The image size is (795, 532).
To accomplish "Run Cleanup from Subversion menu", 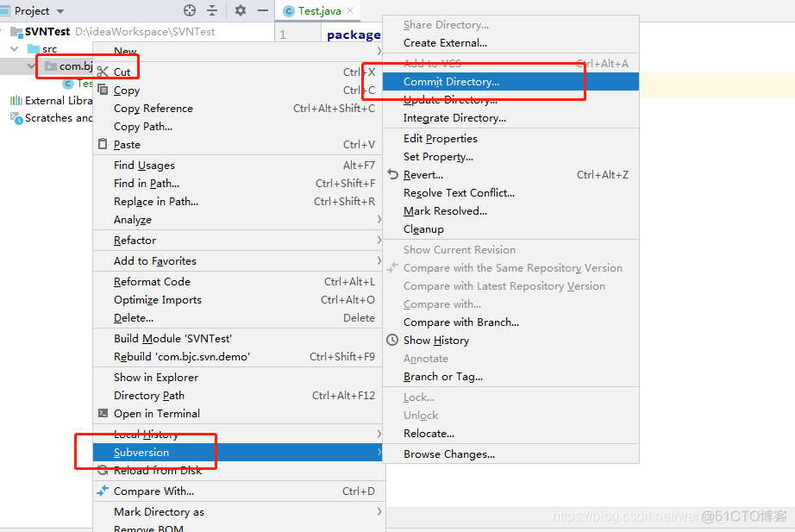I will pos(510,229).
